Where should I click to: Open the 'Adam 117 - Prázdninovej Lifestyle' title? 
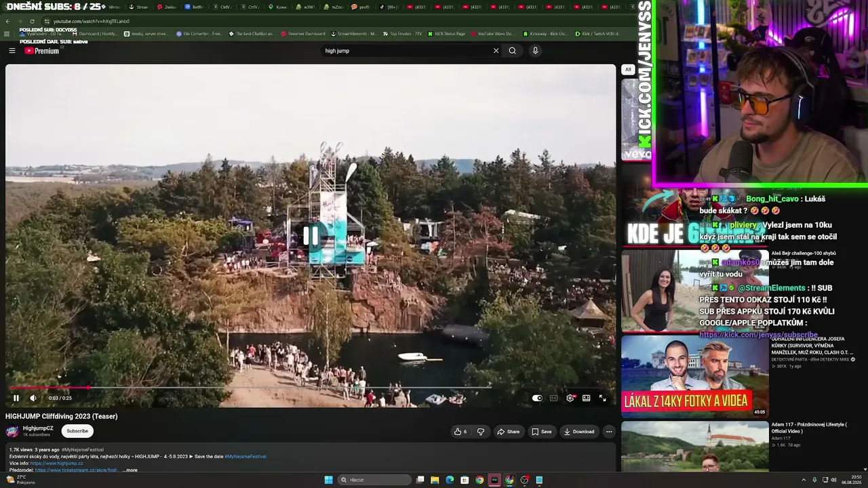[809, 428]
